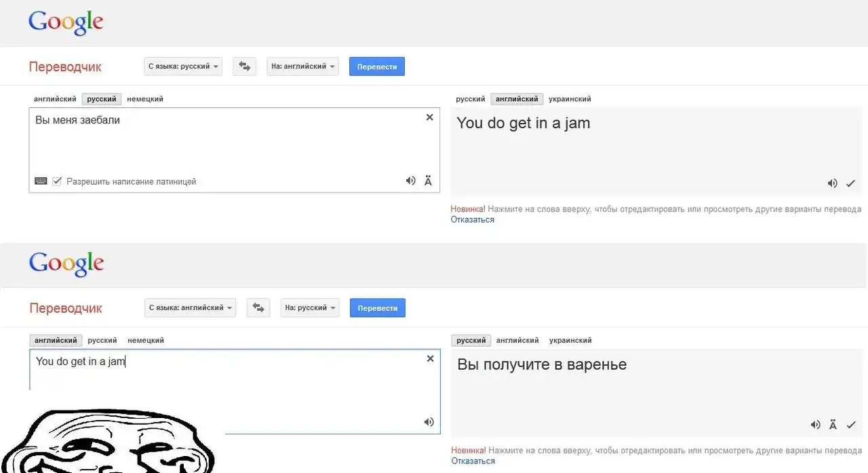Play audio of 'Вы получите в варенье' result
Image resolution: width=868 pixels, height=473 pixels.
(815, 425)
